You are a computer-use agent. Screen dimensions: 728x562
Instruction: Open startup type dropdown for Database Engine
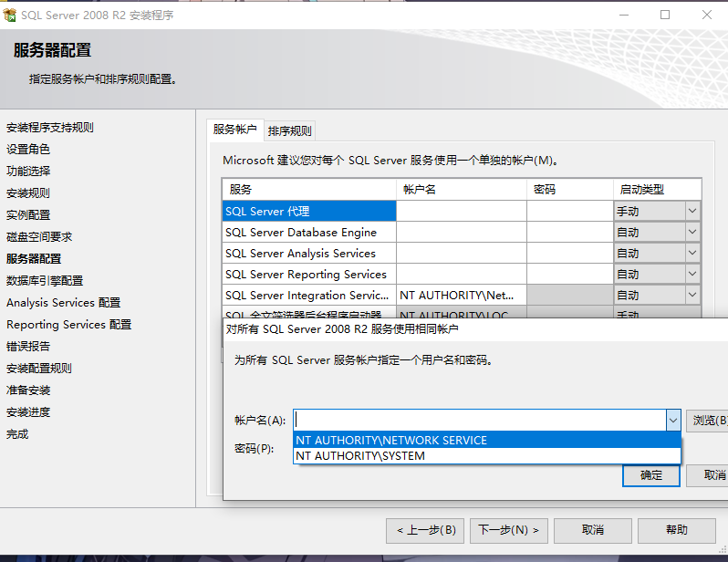pos(692,232)
